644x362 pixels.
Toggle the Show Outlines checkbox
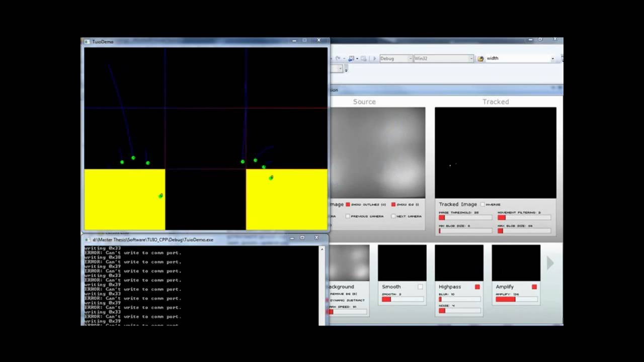click(x=348, y=205)
